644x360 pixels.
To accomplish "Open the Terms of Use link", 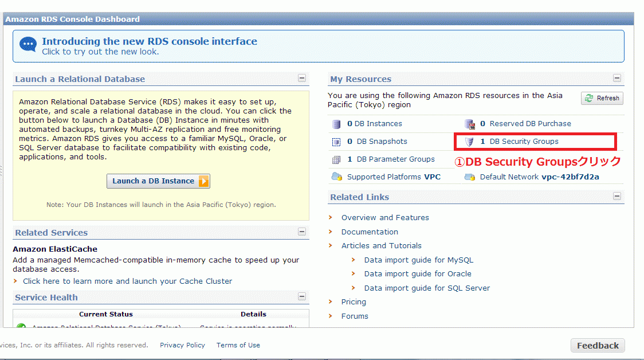I will click(x=238, y=345).
